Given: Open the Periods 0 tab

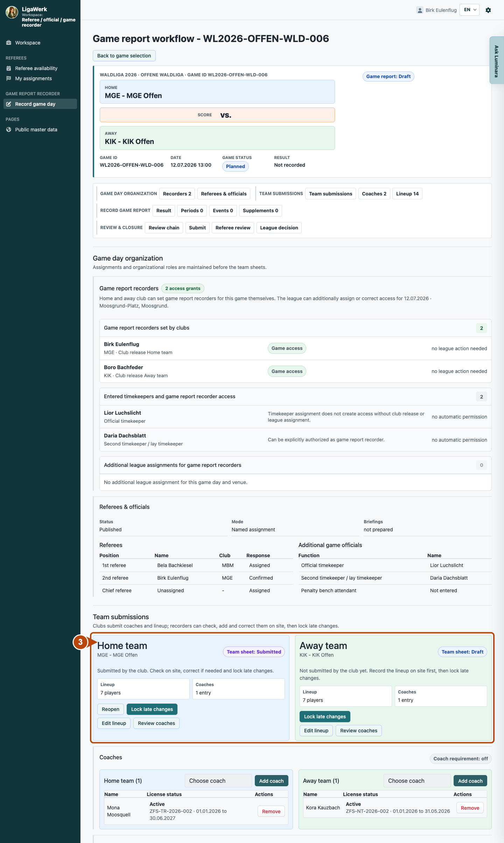Looking at the screenshot, I should (192, 210).
